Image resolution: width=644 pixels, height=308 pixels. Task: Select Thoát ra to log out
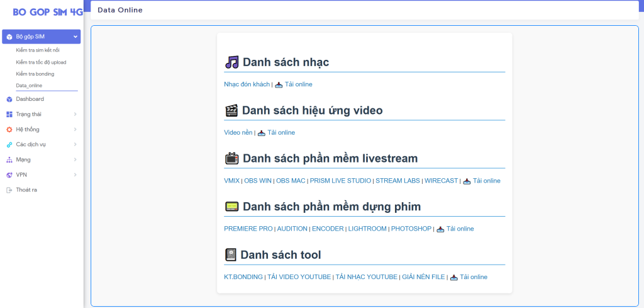pos(26,190)
